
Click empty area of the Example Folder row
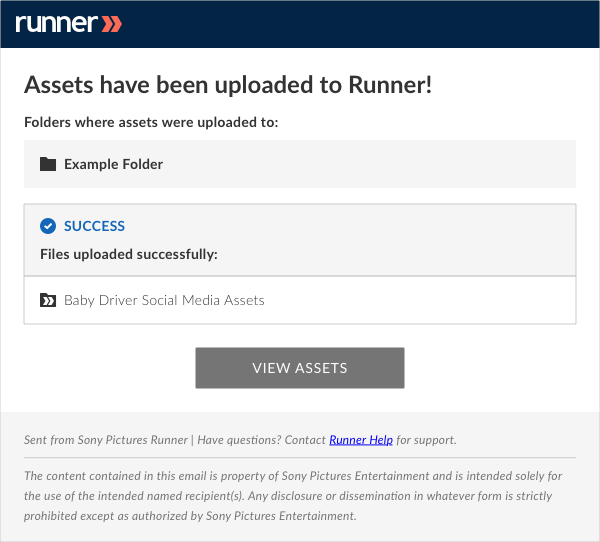367,164
